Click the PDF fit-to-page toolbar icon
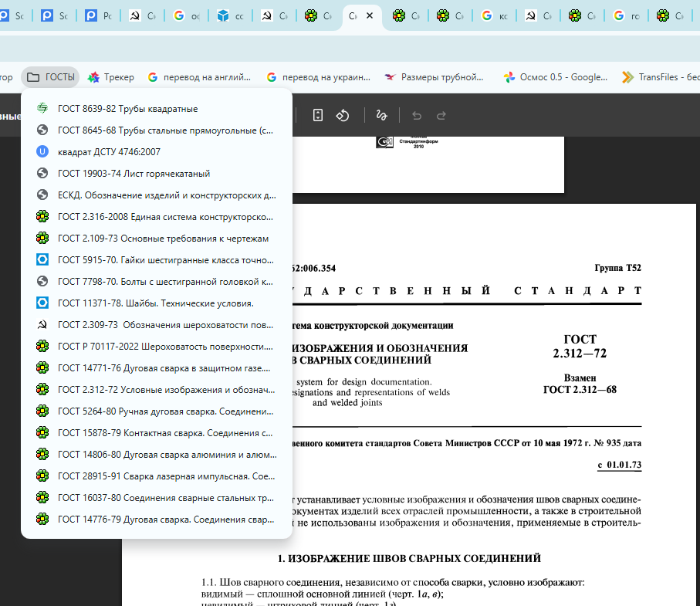Image resolution: width=700 pixels, height=606 pixels. tap(317, 115)
